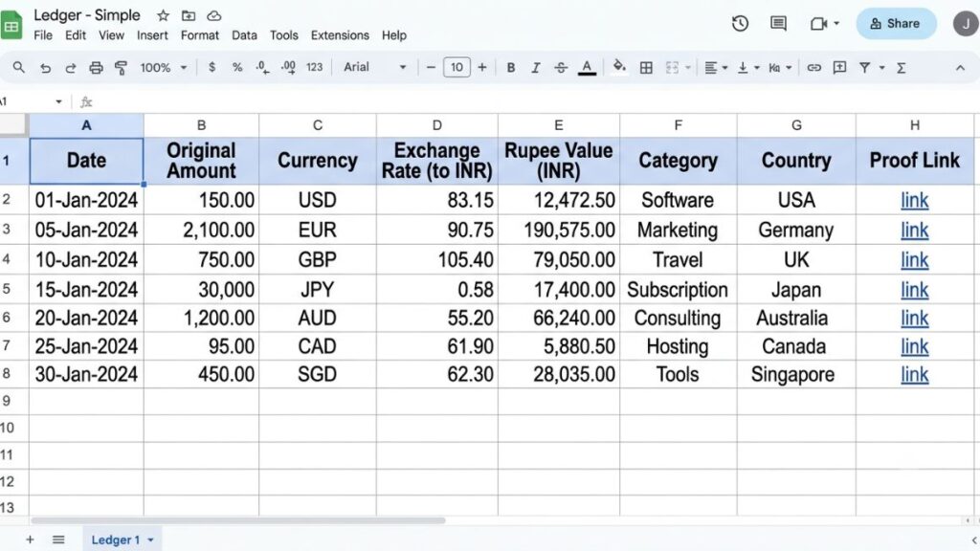Increase decimal places
The height and width of the screenshot is (551, 980).
pos(288,68)
